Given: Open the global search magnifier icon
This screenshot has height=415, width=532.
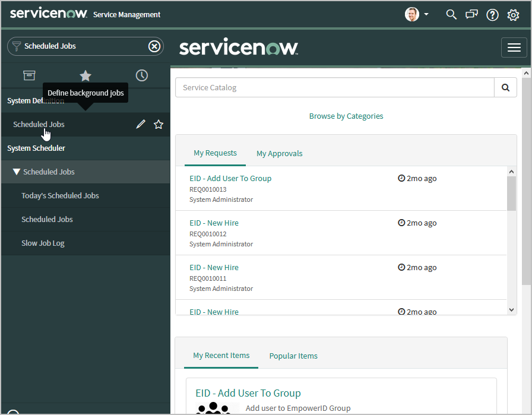Looking at the screenshot, I should point(451,15).
